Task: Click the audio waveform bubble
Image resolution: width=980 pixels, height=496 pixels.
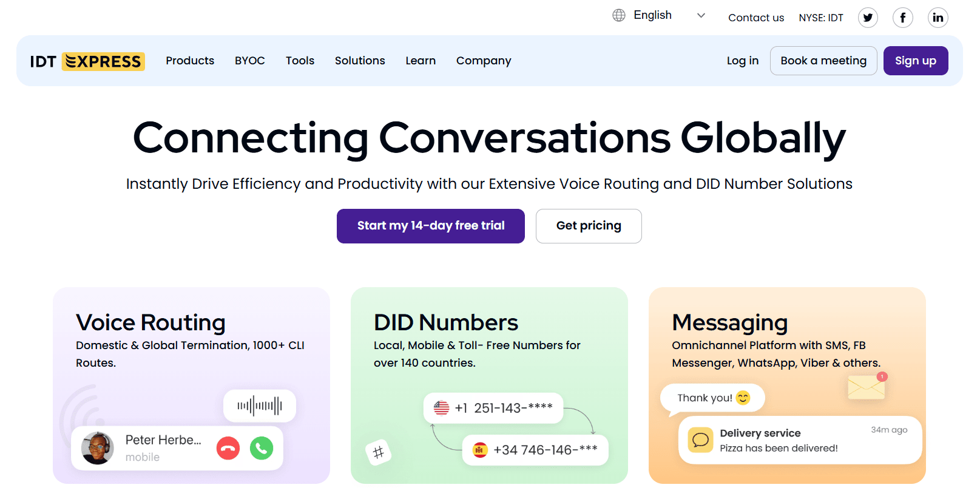Action: (x=260, y=406)
